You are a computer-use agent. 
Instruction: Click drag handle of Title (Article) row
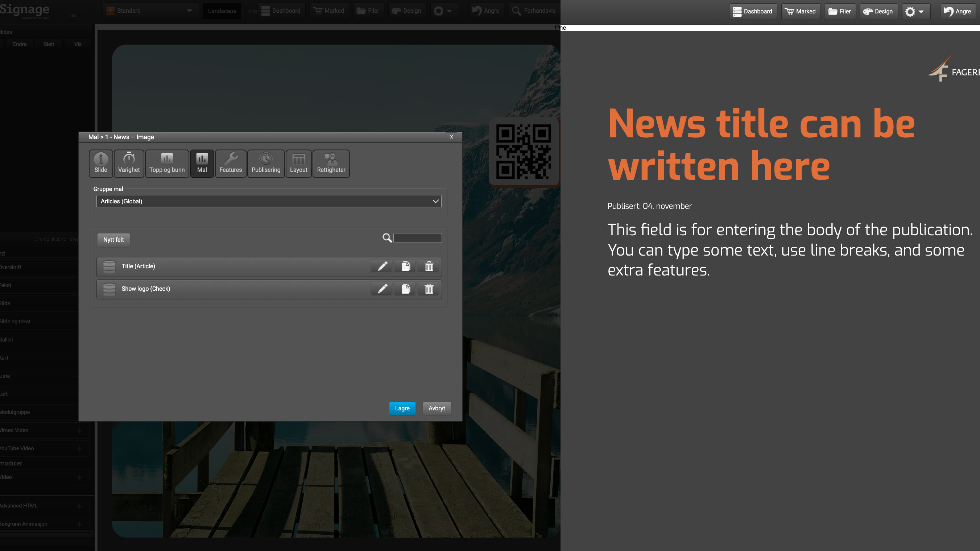click(109, 266)
